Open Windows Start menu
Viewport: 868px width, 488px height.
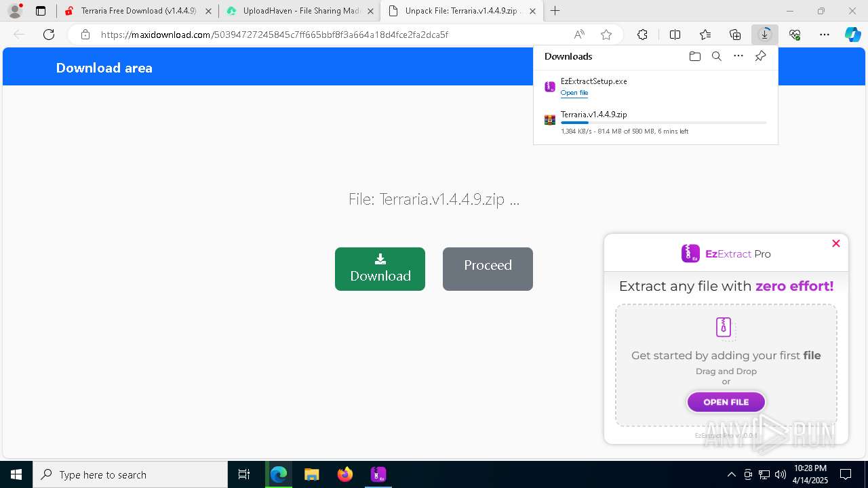[16, 474]
